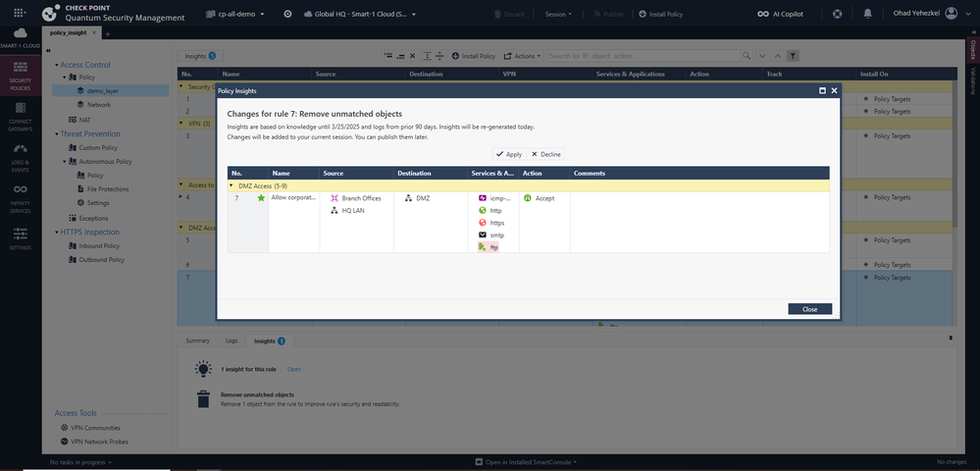Screen dimensions: 980x471
Task: Click the search magnifier icon
Action: pos(747,56)
